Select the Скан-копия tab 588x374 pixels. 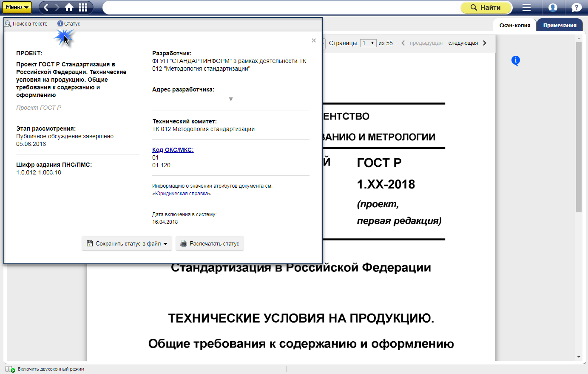click(x=514, y=26)
